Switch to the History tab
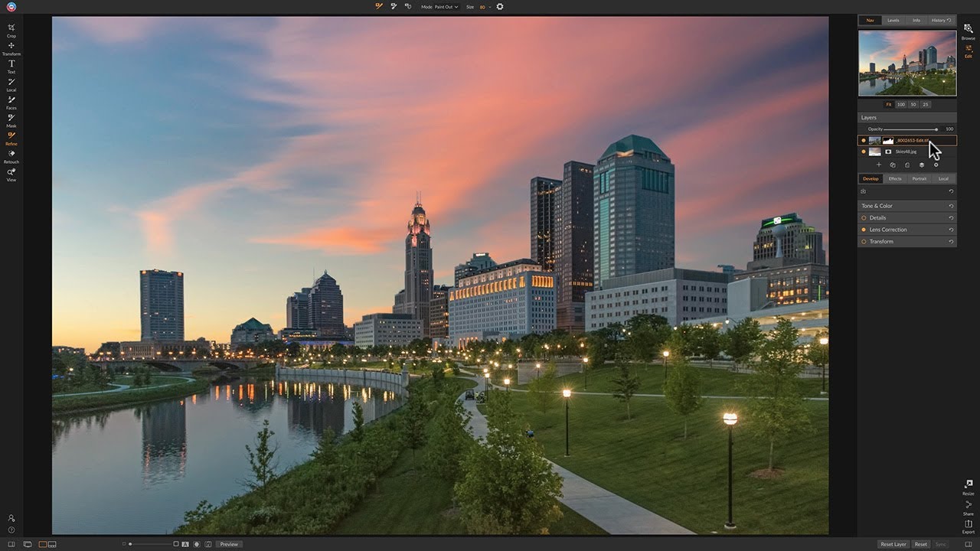 coord(941,20)
